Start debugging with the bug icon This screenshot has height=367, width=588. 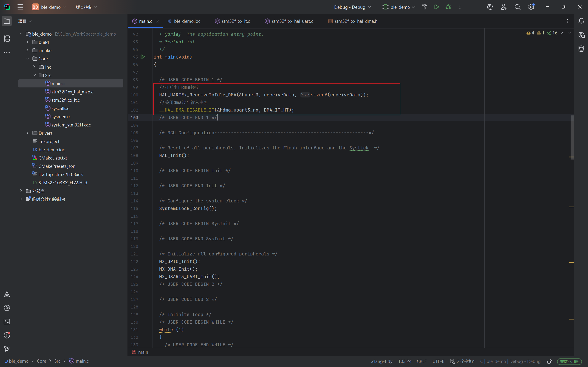pyautogui.click(x=448, y=7)
